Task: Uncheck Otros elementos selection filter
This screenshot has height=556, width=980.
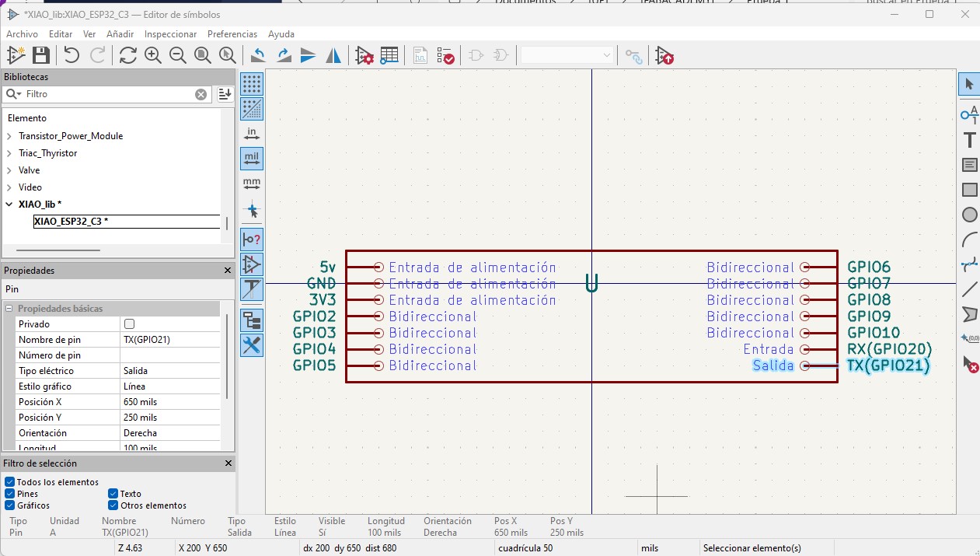Action: pyautogui.click(x=113, y=505)
